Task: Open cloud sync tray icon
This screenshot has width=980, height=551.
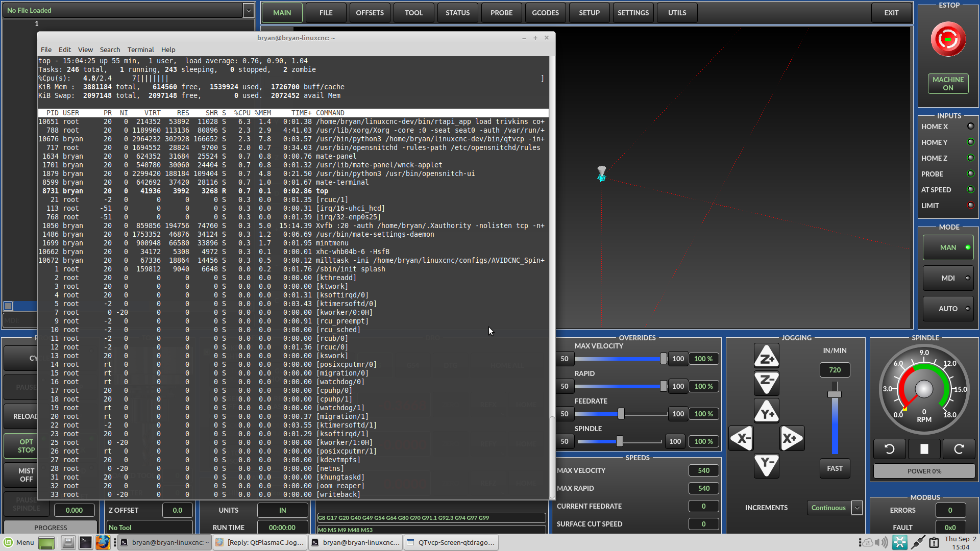Action: pos(867,543)
